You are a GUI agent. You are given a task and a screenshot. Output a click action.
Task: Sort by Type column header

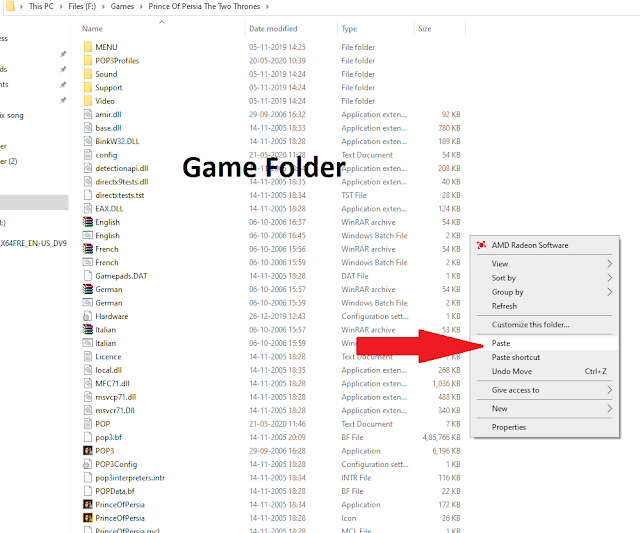pos(349,29)
